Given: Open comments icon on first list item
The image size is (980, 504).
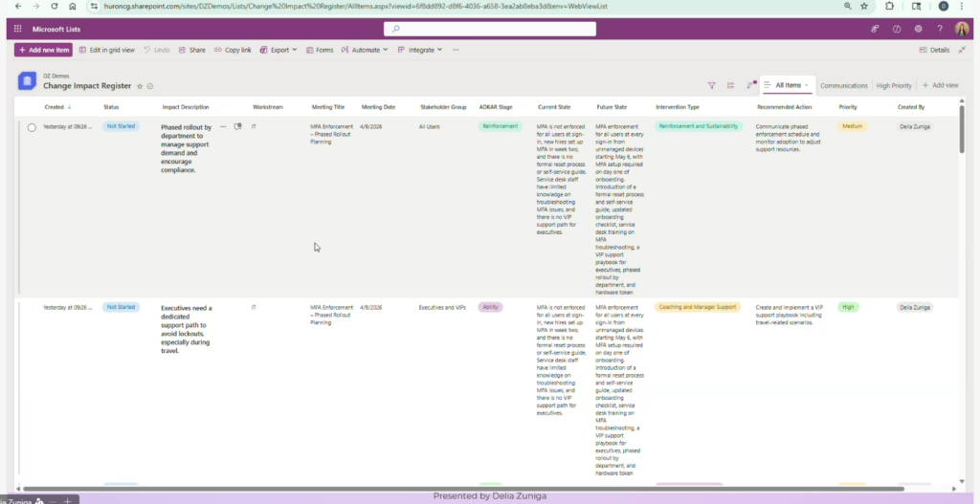Looking at the screenshot, I should coord(237,126).
